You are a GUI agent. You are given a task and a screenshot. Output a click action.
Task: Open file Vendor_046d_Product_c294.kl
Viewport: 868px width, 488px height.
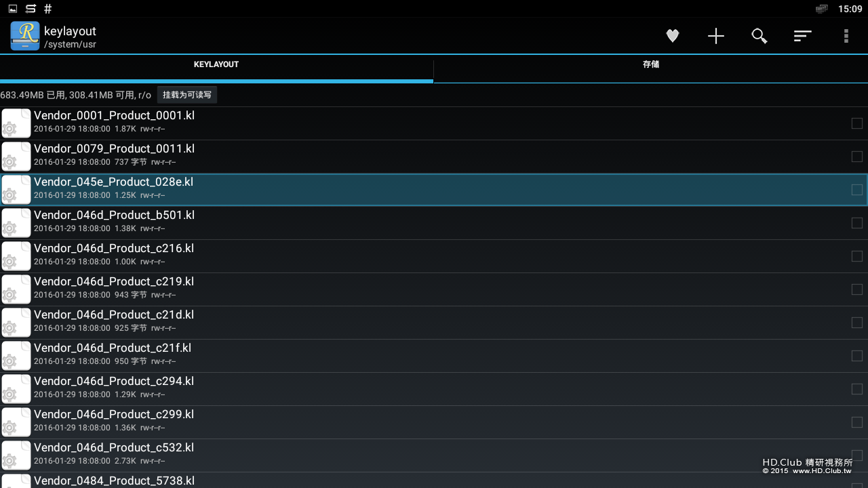434,389
